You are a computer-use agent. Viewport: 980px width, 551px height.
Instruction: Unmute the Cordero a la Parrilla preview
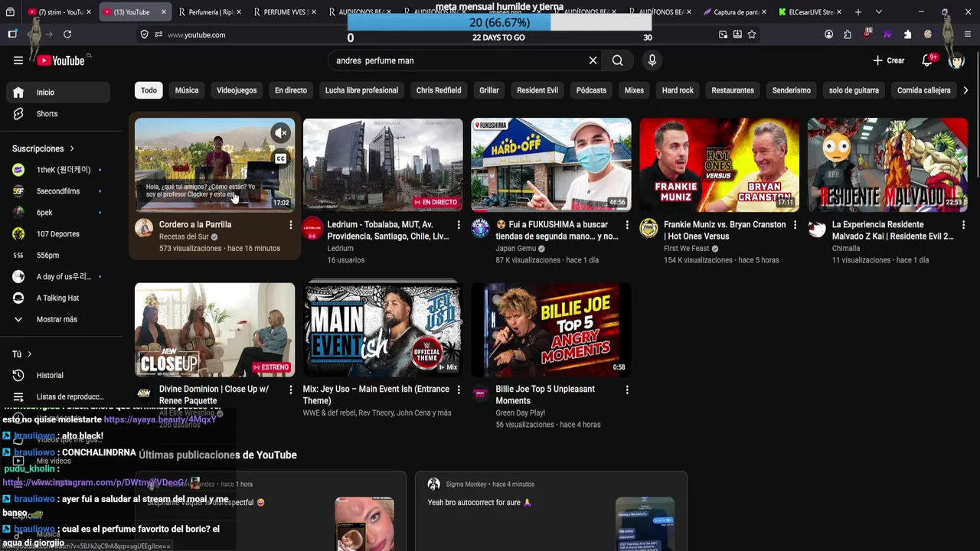coord(281,133)
